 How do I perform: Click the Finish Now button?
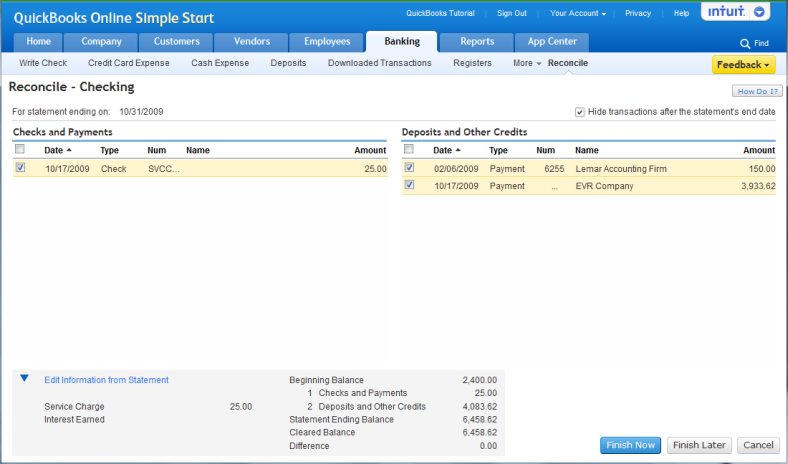pyautogui.click(x=630, y=445)
